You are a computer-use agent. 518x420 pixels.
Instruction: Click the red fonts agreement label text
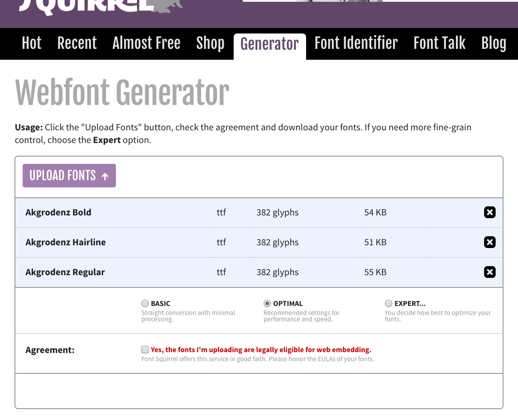[261, 349]
